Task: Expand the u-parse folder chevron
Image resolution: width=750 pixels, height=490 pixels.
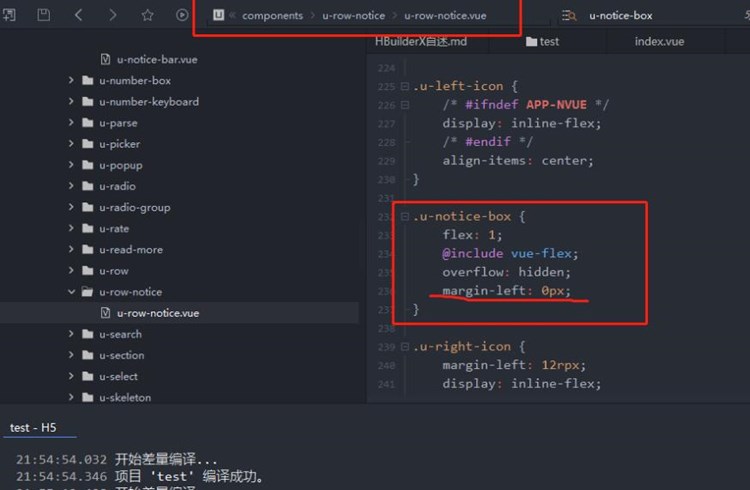Action: click(x=71, y=122)
